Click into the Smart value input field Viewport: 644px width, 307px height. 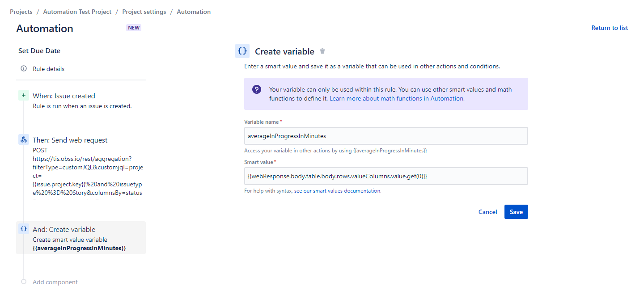pos(386,176)
